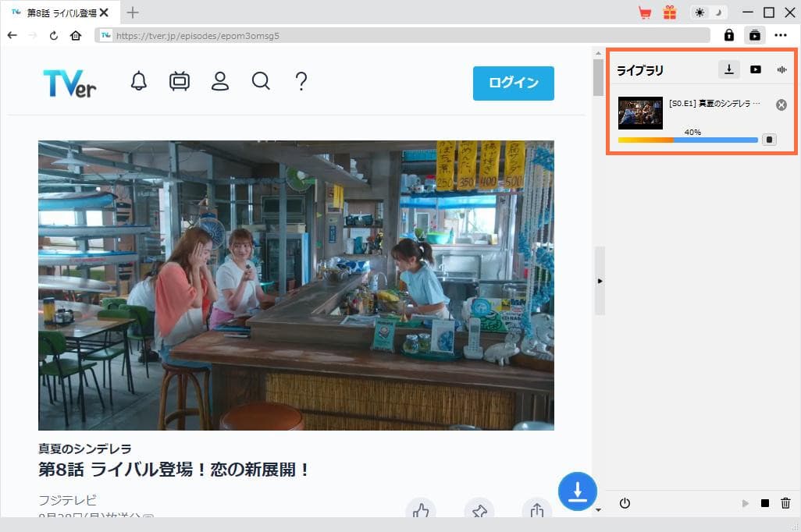Click the lock icon in toolbar
801x532 pixels.
729,35
